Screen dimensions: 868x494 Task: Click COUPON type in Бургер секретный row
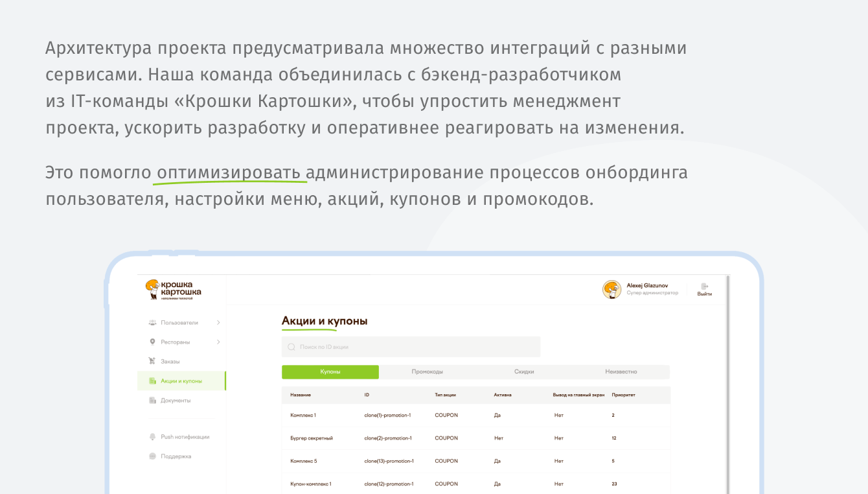(446, 438)
